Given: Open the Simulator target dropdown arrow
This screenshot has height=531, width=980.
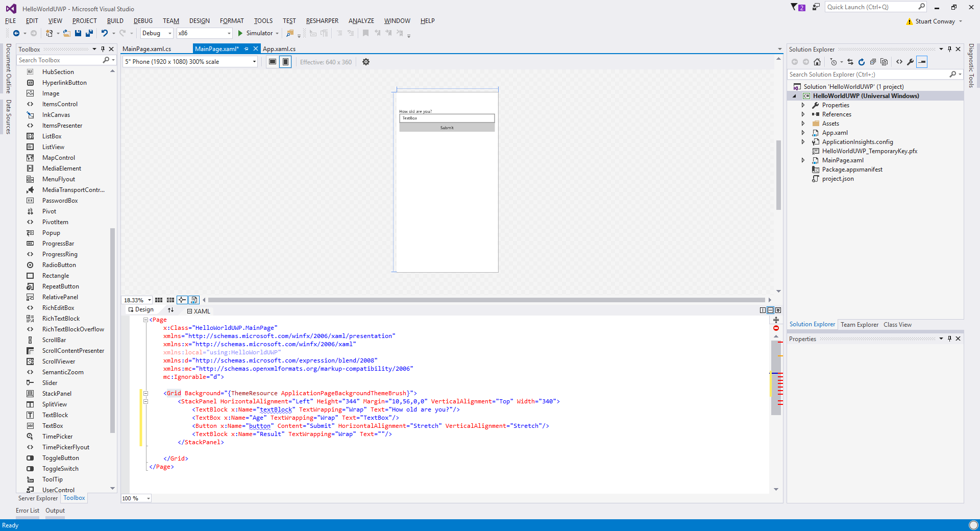Looking at the screenshot, I should tap(277, 33).
